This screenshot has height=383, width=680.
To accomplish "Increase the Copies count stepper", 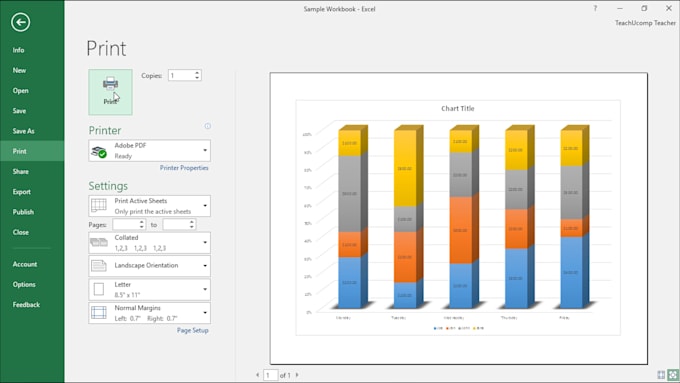I will pyautogui.click(x=197, y=72).
